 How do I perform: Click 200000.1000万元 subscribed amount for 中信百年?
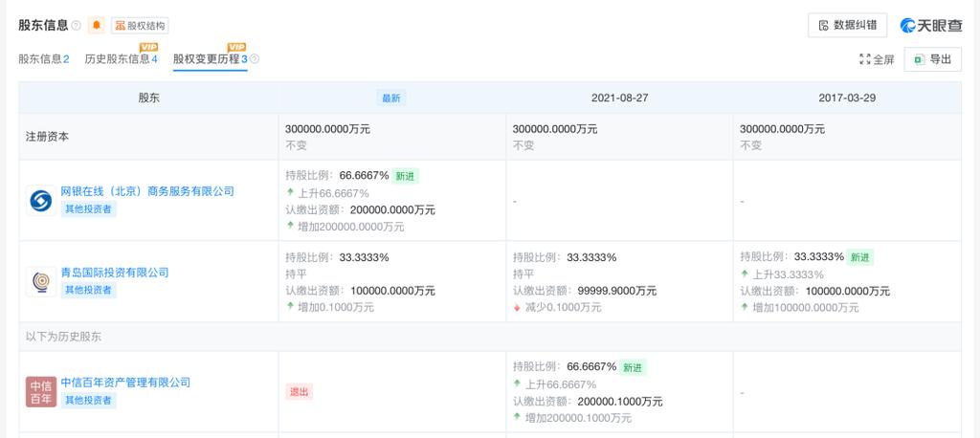[620, 401]
